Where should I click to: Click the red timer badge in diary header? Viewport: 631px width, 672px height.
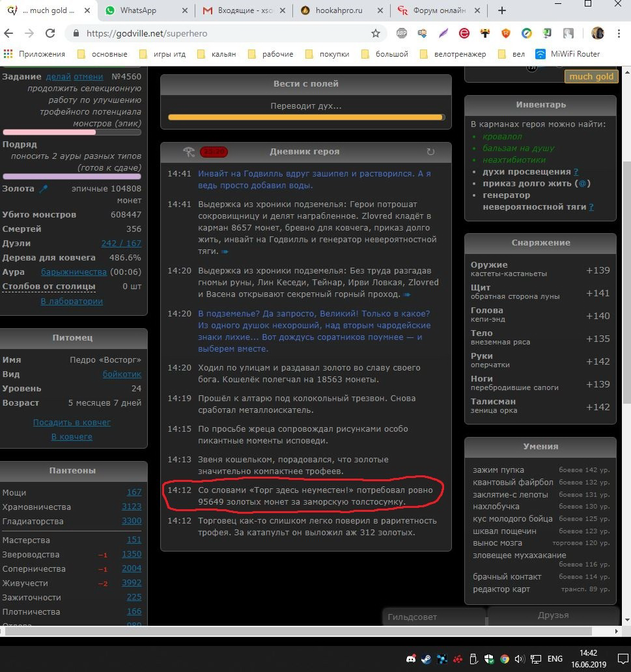click(214, 152)
